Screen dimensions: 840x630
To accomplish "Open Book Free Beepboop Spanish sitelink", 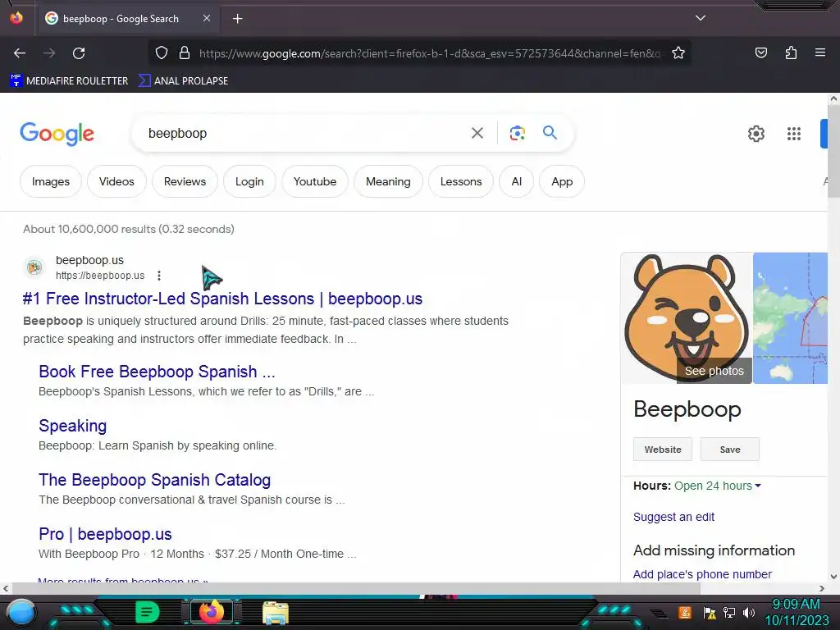I will (157, 372).
